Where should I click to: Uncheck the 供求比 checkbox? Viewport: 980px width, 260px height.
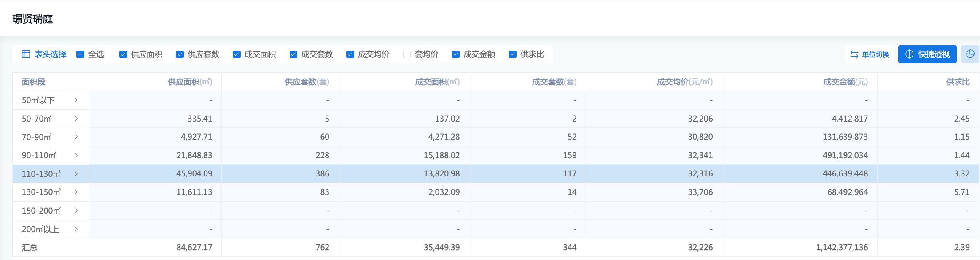click(x=513, y=54)
